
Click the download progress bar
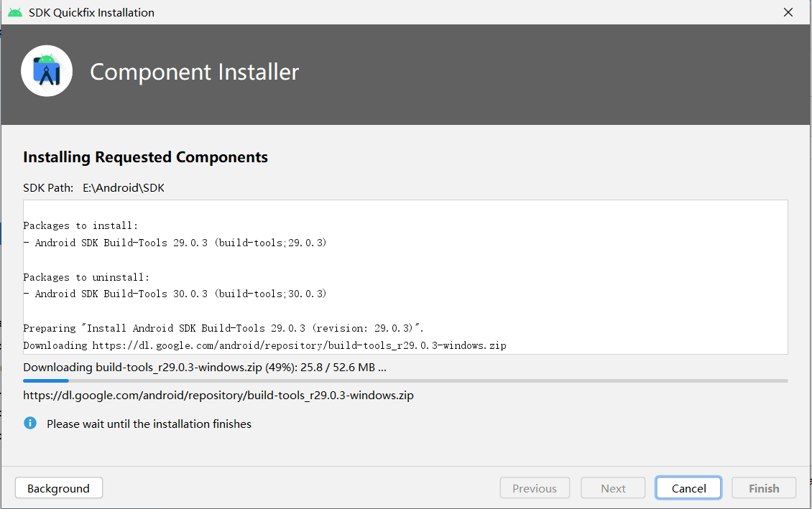coord(406,380)
